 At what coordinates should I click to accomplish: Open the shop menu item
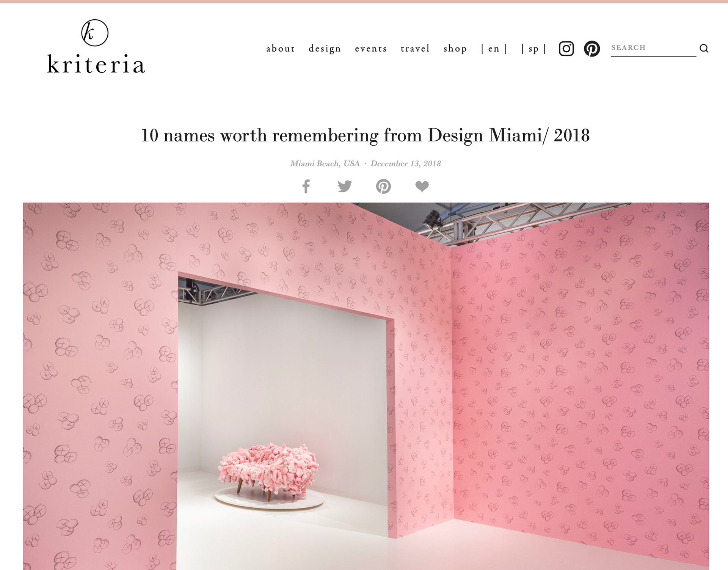coord(455,49)
